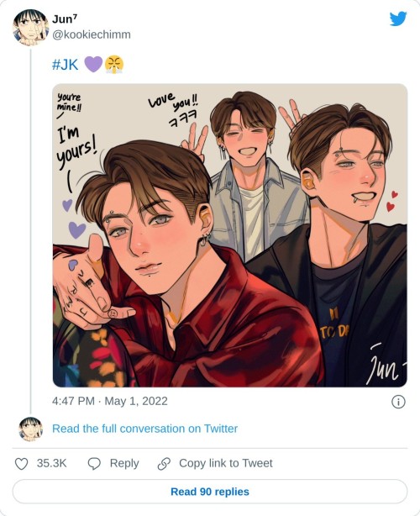Click the @kookiechimm handle

(x=92, y=34)
